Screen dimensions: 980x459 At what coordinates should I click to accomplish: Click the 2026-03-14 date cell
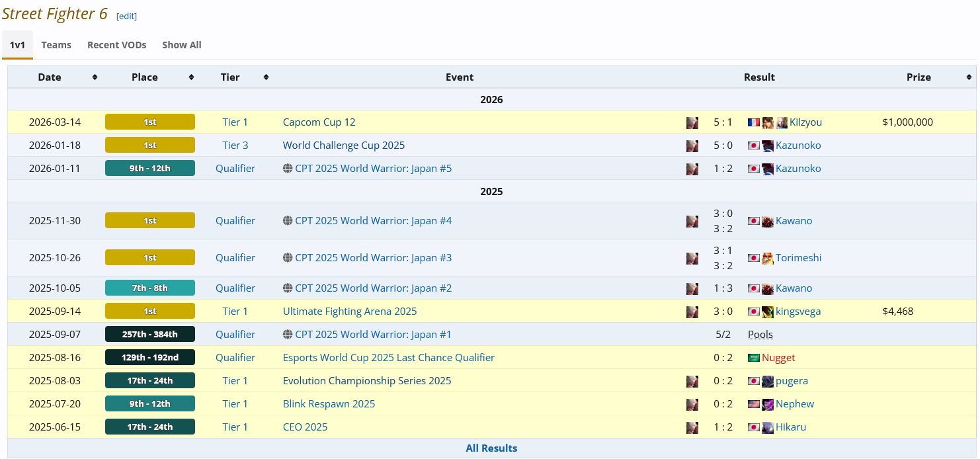[55, 122]
